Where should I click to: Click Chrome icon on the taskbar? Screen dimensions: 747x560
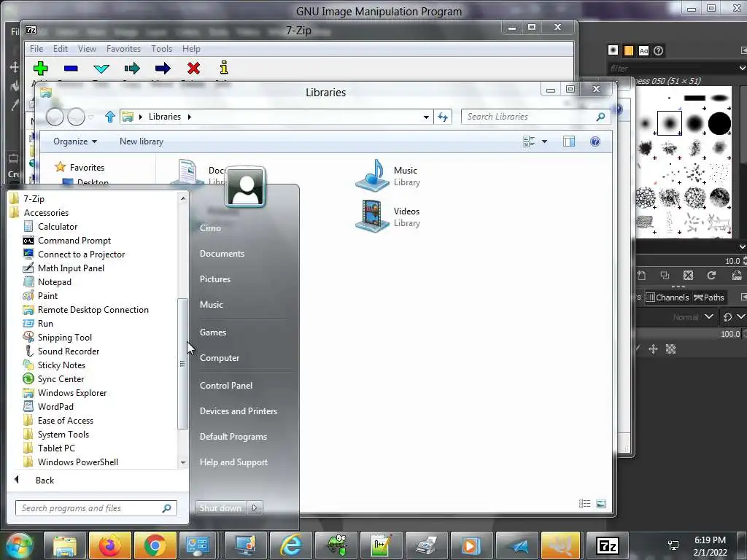pyautogui.click(x=155, y=545)
